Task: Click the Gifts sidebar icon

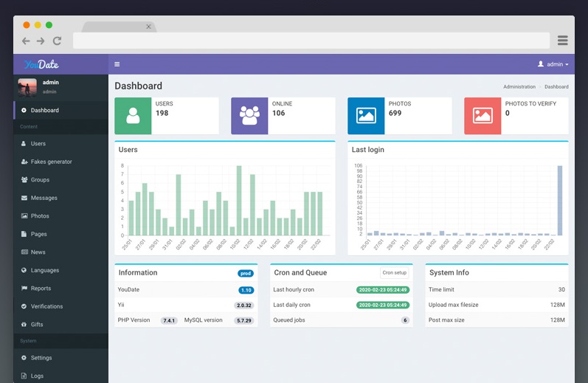Action: click(24, 325)
